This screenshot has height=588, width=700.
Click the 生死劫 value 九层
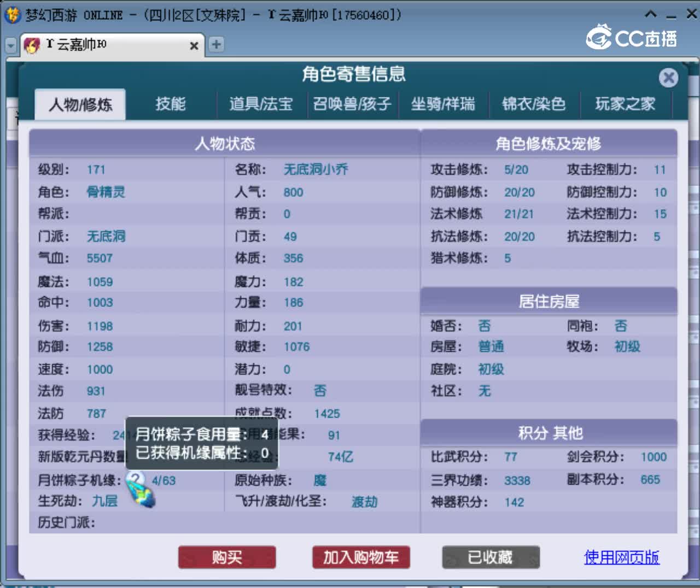[105, 501]
